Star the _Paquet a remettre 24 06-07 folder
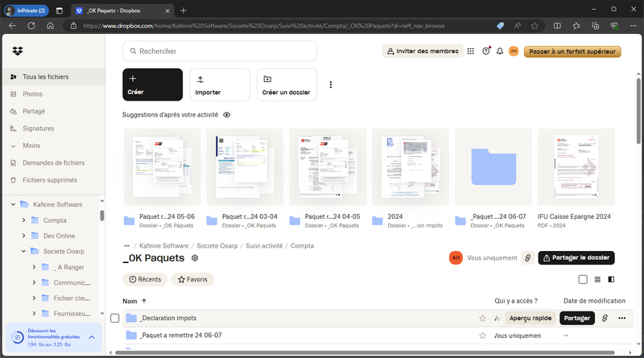The image size is (644, 358). 482,335
